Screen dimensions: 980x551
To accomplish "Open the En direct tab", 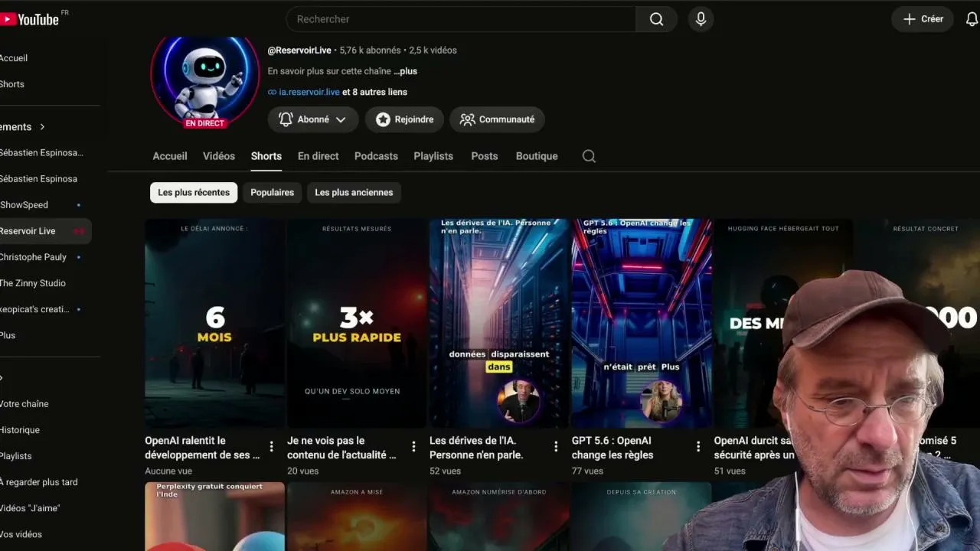I will coord(318,156).
